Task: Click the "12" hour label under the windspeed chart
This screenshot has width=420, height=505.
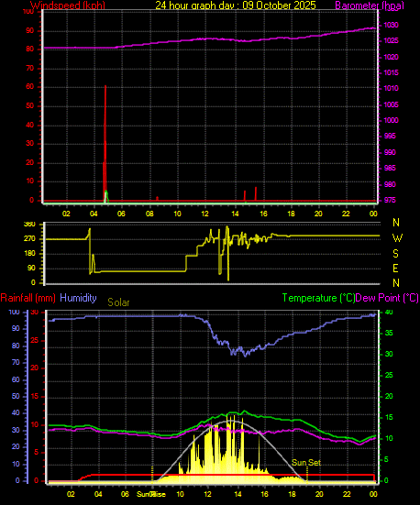Action: point(205,214)
